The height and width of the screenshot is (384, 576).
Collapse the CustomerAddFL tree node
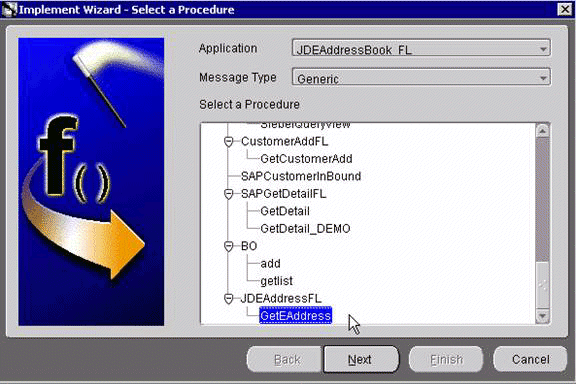coord(228,141)
